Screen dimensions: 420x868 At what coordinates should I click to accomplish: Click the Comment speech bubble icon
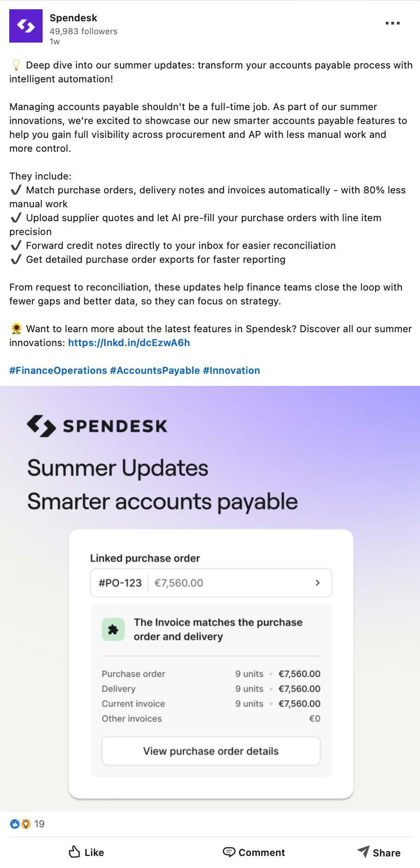(x=229, y=852)
